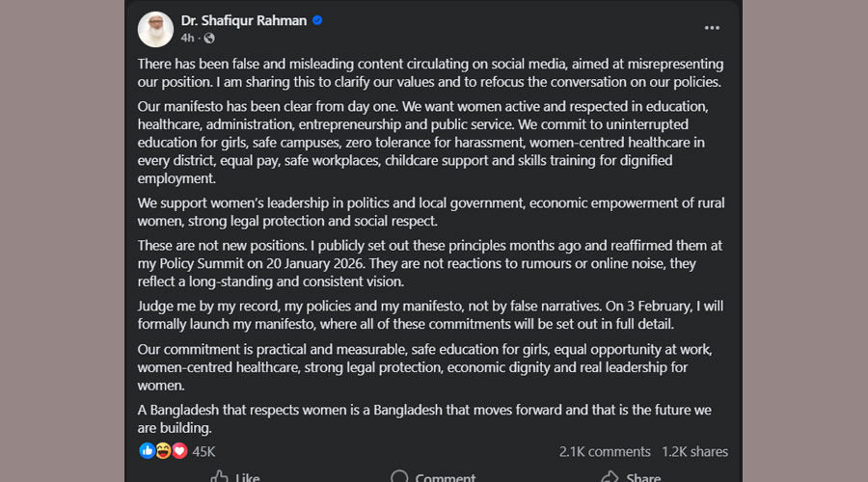Click the Share arrow icon
868x482 pixels.
[x=610, y=477]
